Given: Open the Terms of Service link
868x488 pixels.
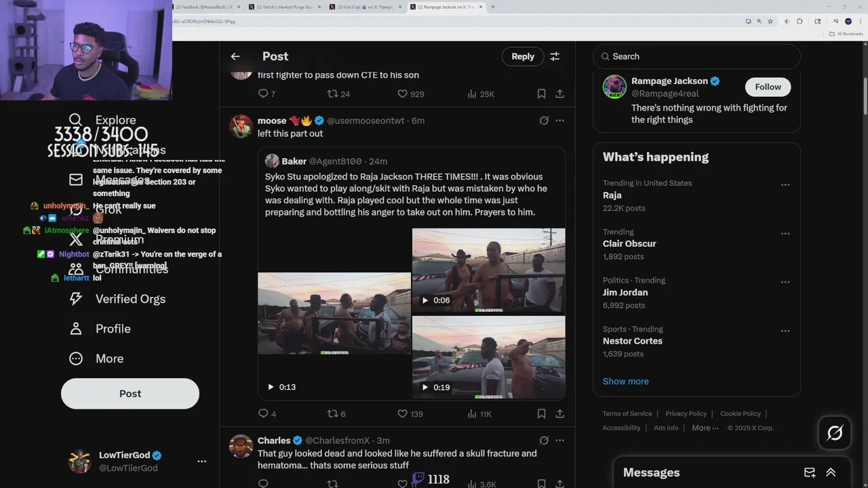Looking at the screenshot, I should (627, 413).
